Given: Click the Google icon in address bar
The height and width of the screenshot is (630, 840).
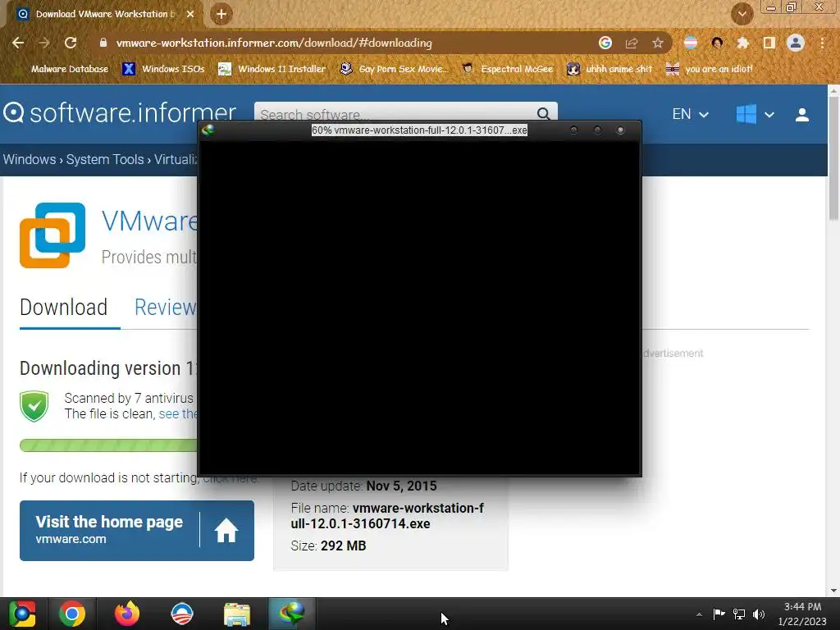Looking at the screenshot, I should (x=605, y=43).
